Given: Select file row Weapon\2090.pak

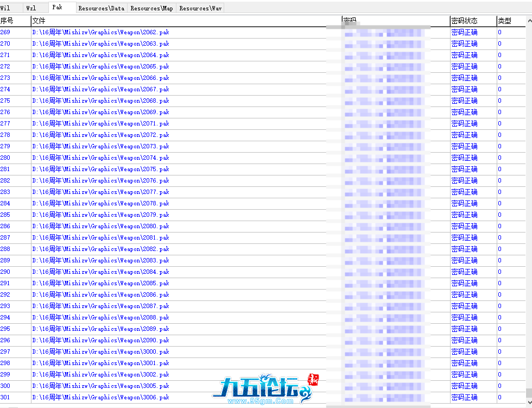Looking at the screenshot, I should [263, 340].
